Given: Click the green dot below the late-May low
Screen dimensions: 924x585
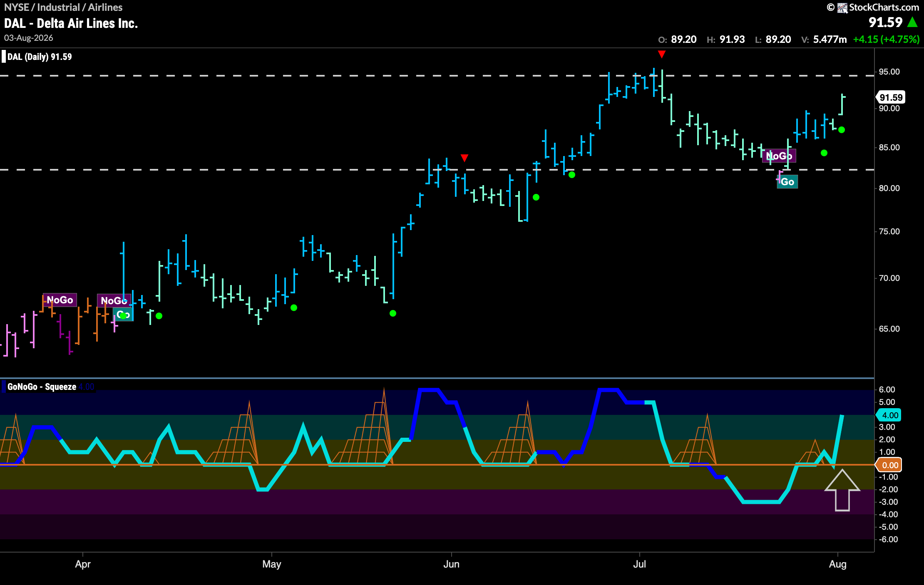Looking at the screenshot, I should click(393, 313).
